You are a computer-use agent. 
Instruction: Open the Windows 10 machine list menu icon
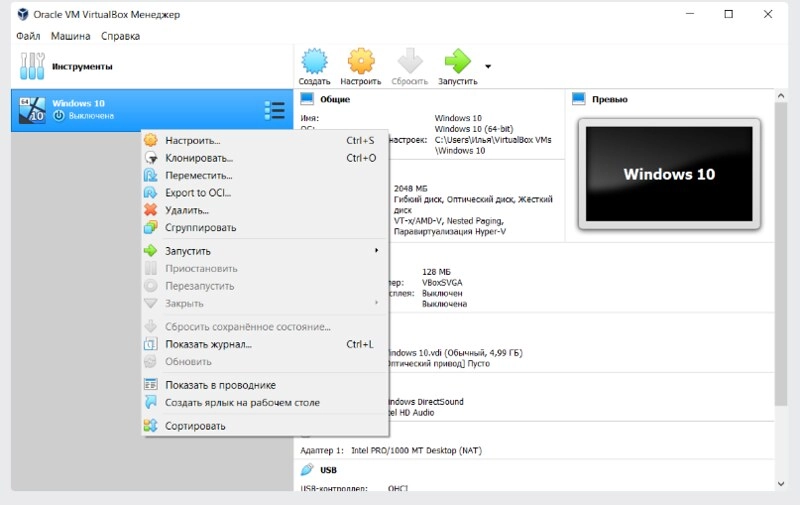click(x=274, y=110)
